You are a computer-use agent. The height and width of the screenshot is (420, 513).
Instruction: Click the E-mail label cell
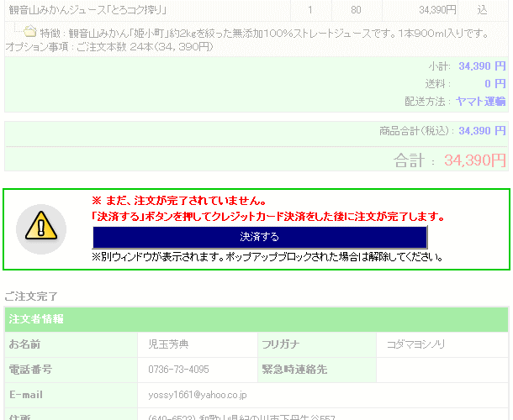coord(71,395)
